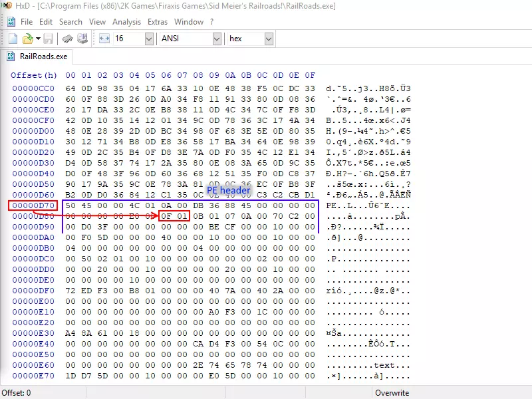Screen dimensions: 532x399
Task: Expand the Open file arrow dropdown
Action: pyautogui.click(x=38, y=39)
